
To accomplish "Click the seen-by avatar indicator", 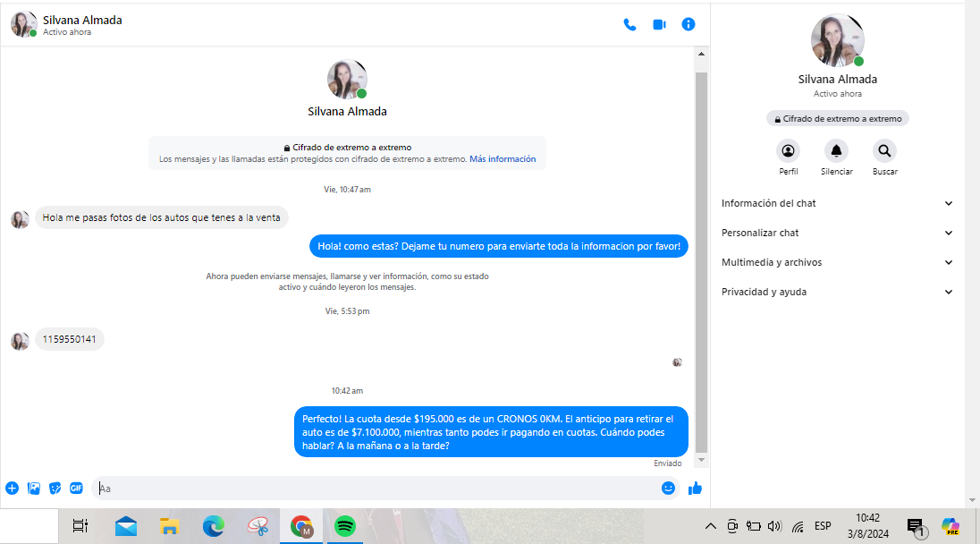I will 677,362.
